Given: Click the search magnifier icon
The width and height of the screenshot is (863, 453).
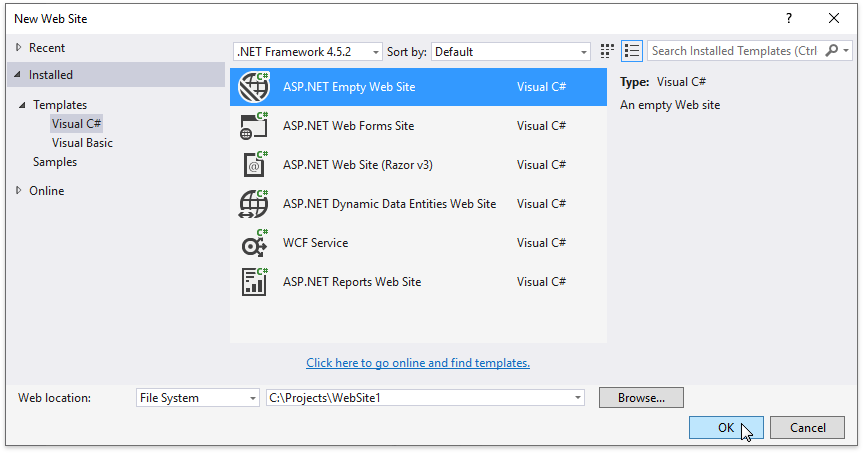Looking at the screenshot, I should (832, 51).
